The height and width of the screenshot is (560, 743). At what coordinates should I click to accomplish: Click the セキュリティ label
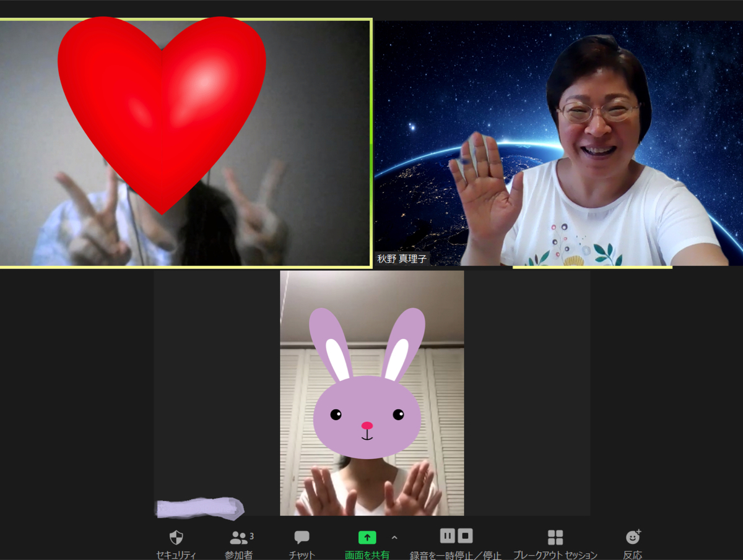coord(176,555)
